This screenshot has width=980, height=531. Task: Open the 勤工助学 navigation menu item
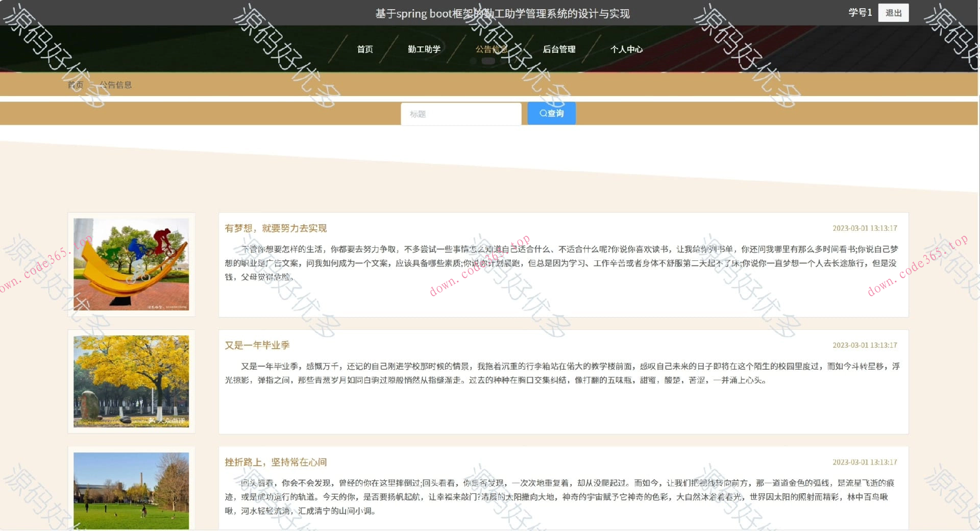pyautogui.click(x=425, y=49)
